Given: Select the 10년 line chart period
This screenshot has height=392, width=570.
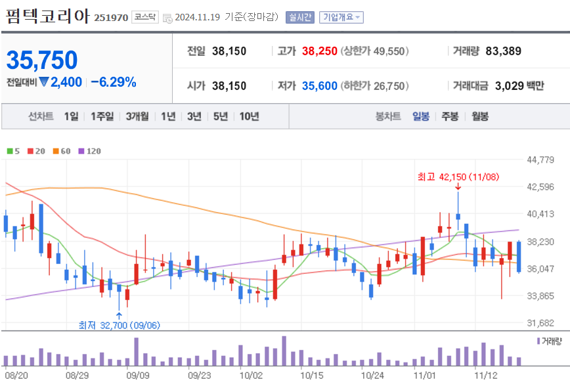Looking at the screenshot, I should pyautogui.click(x=249, y=116).
